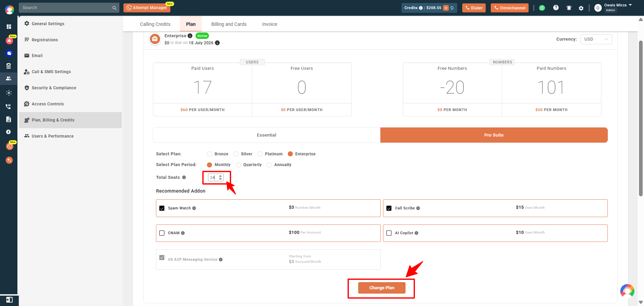Uncheck the Spam Watch addon
Viewport: 644px width, 306px height.
162,208
